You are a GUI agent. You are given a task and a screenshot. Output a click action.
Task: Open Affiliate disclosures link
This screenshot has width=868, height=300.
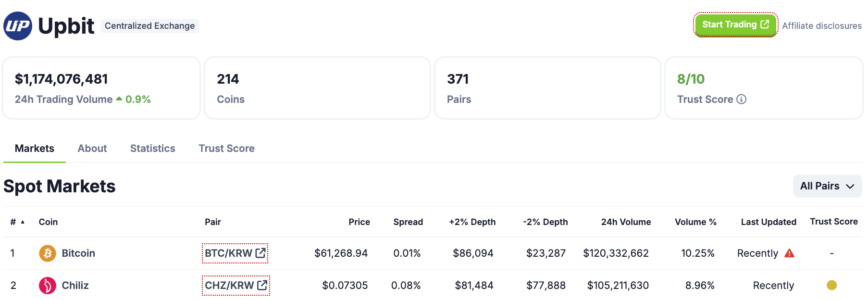pos(822,26)
